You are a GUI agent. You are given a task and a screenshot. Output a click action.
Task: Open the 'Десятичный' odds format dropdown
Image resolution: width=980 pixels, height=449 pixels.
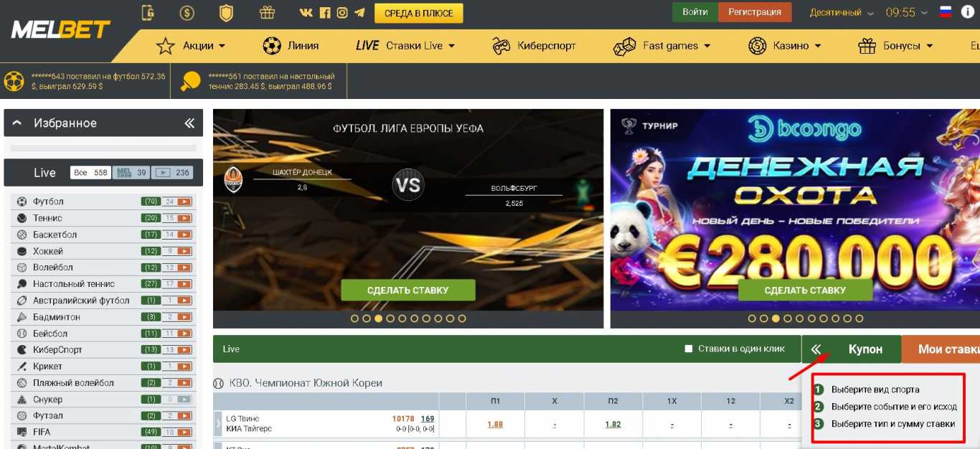842,13
